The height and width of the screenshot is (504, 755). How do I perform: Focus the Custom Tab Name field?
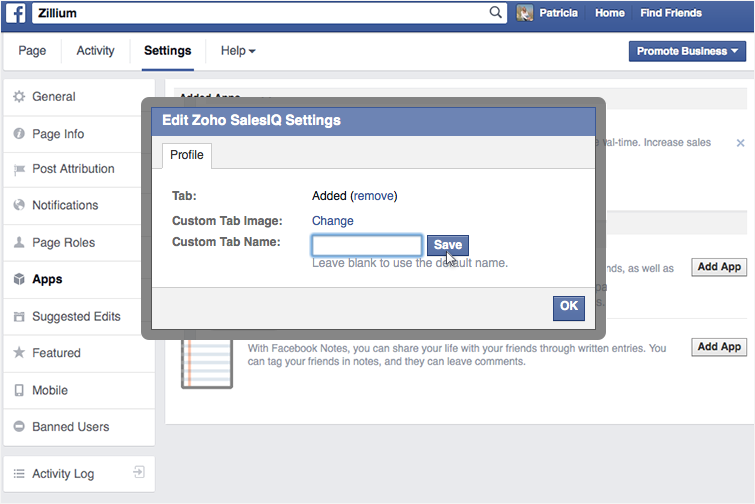coord(367,245)
